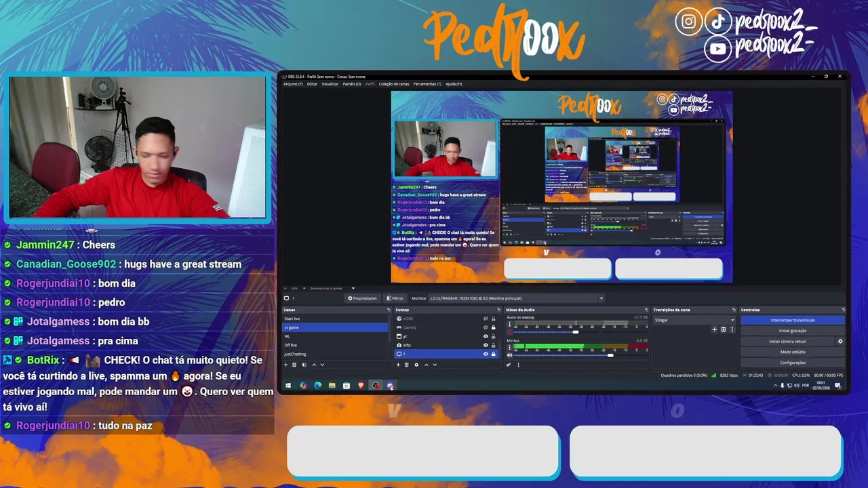Undock the Controles panel
The height and width of the screenshot is (488, 868).
click(844, 310)
